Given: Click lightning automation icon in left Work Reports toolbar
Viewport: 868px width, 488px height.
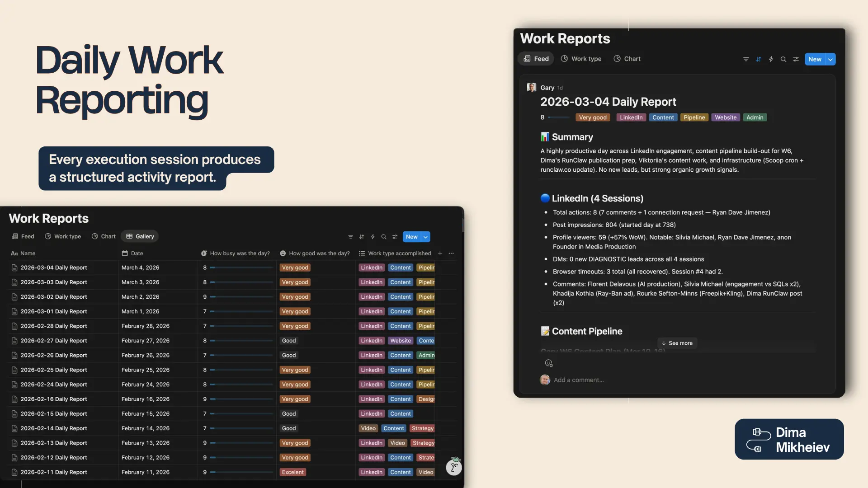Looking at the screenshot, I should 373,237.
